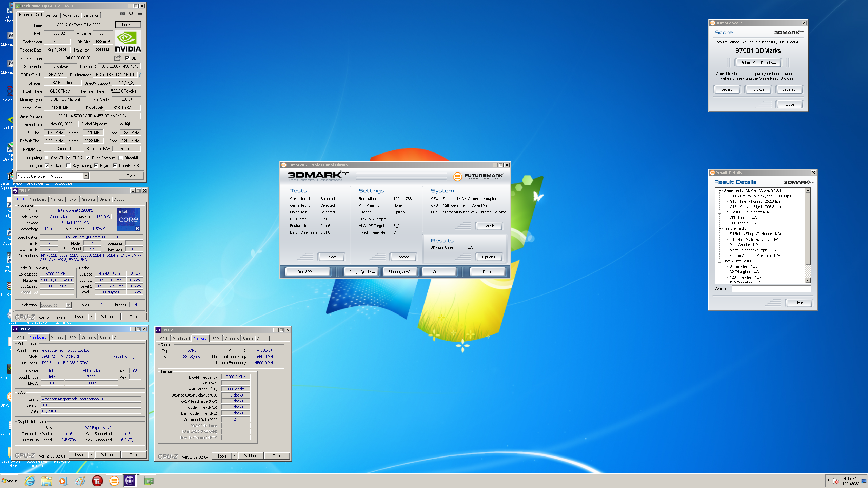Click Validate in CPU-Z Memory window

tap(250, 456)
